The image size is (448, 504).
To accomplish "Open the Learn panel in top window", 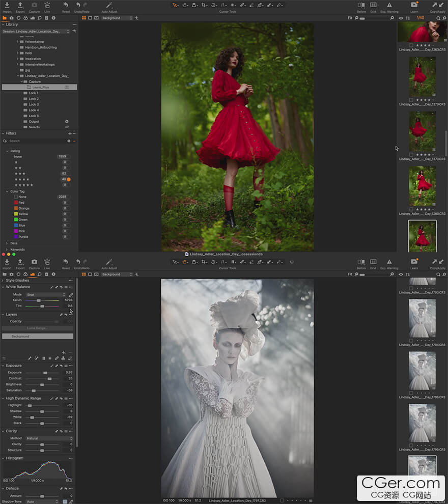I will point(414,7).
